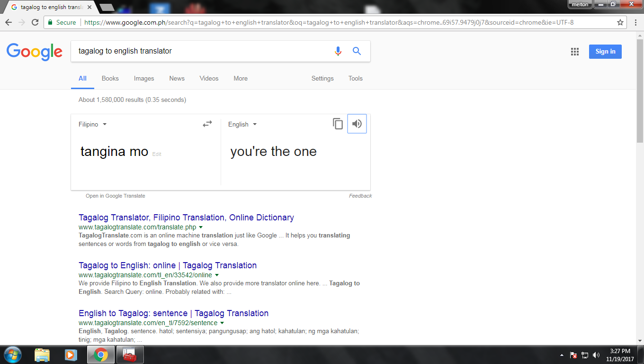
Task: Open the Filipino source language dropdown
Action: (93, 124)
